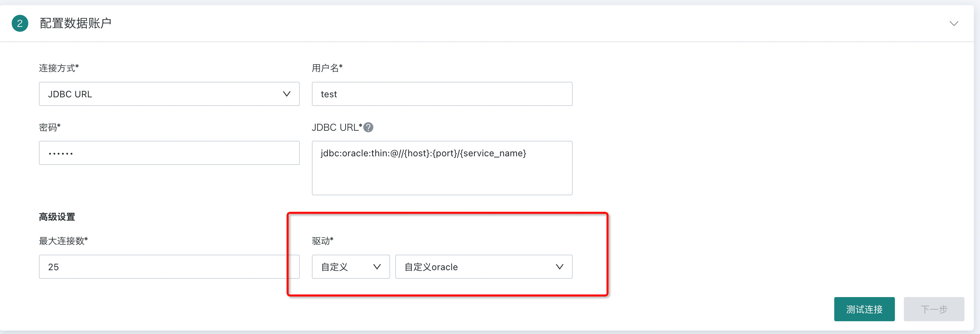This screenshot has width=980, height=334.
Task: Open the 自定义 driver type dropdown
Action: pos(350,267)
